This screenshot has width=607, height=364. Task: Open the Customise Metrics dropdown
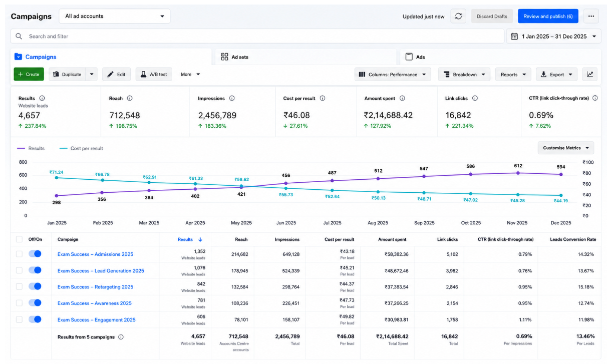coord(566,148)
